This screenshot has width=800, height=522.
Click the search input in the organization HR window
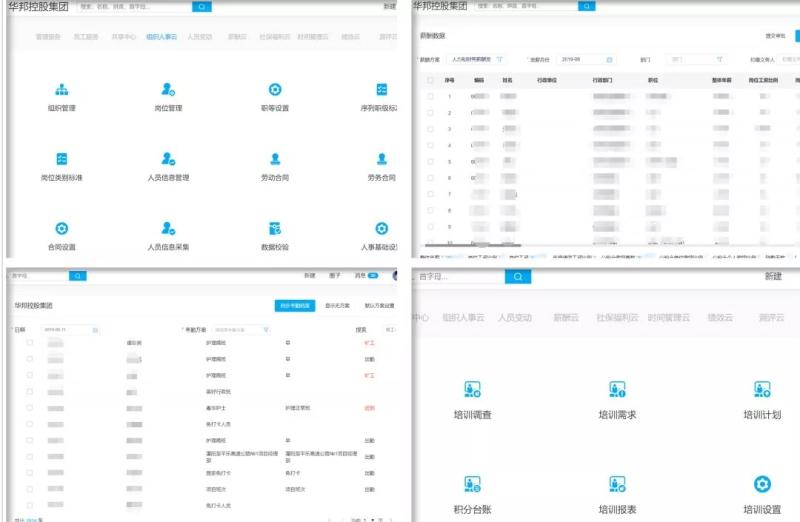[135, 7]
